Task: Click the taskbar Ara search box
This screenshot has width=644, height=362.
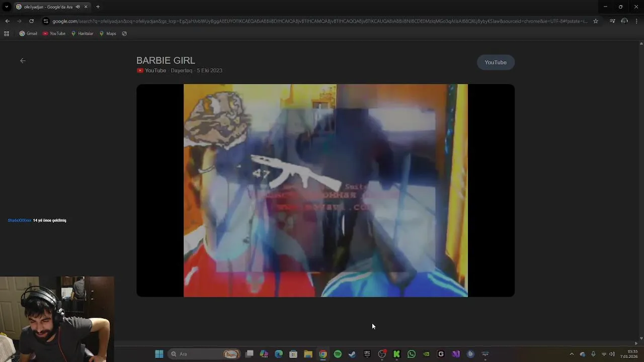Action: coord(204,354)
